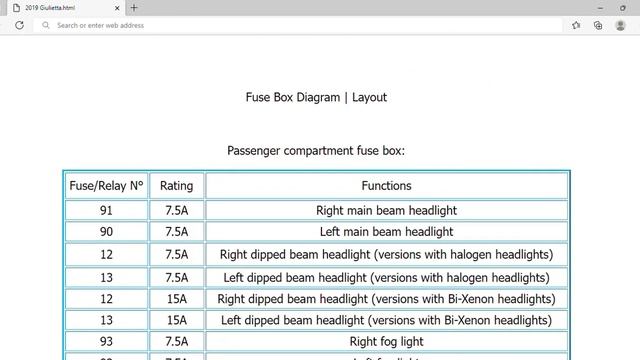This screenshot has width=640, height=360.
Task: Click the Functions column header
Action: click(387, 186)
